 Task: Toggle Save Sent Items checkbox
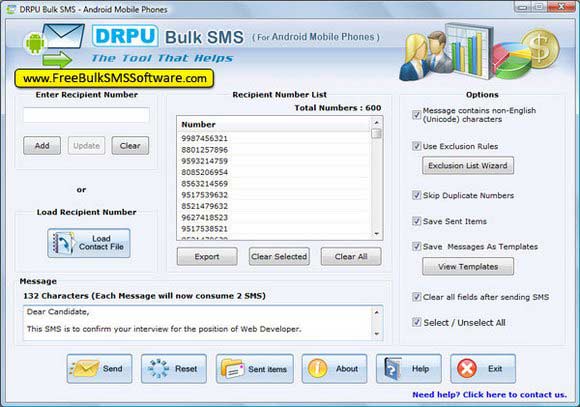click(x=417, y=221)
